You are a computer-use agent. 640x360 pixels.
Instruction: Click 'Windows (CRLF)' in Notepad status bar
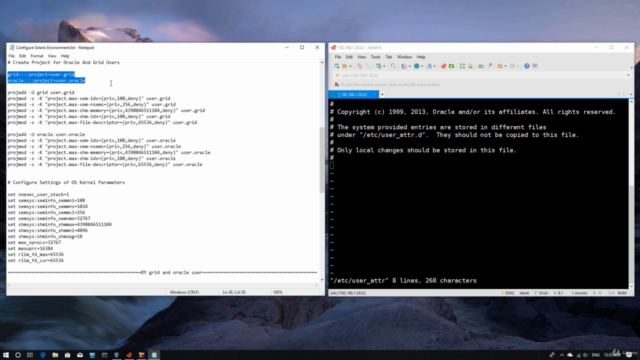(x=184, y=292)
